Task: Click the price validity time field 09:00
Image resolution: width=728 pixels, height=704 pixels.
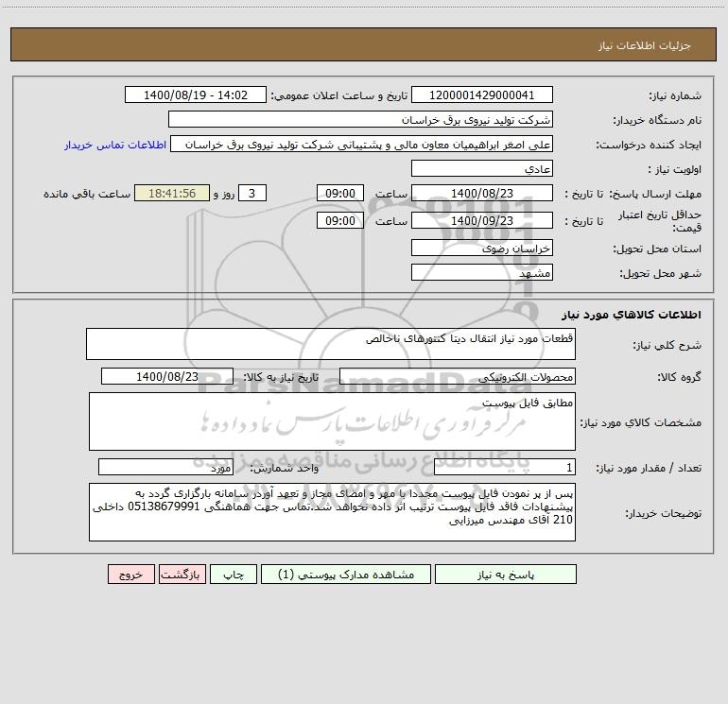Action: pyautogui.click(x=339, y=220)
